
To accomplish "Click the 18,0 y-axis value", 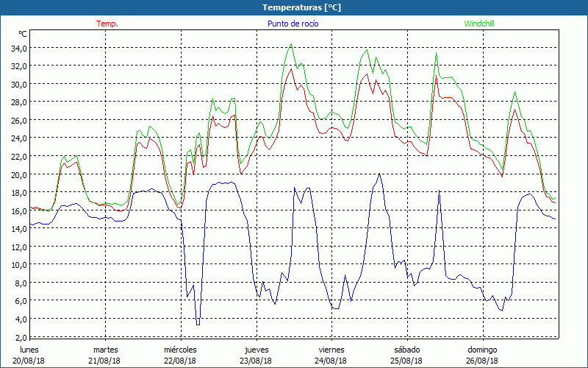I will (x=18, y=193).
